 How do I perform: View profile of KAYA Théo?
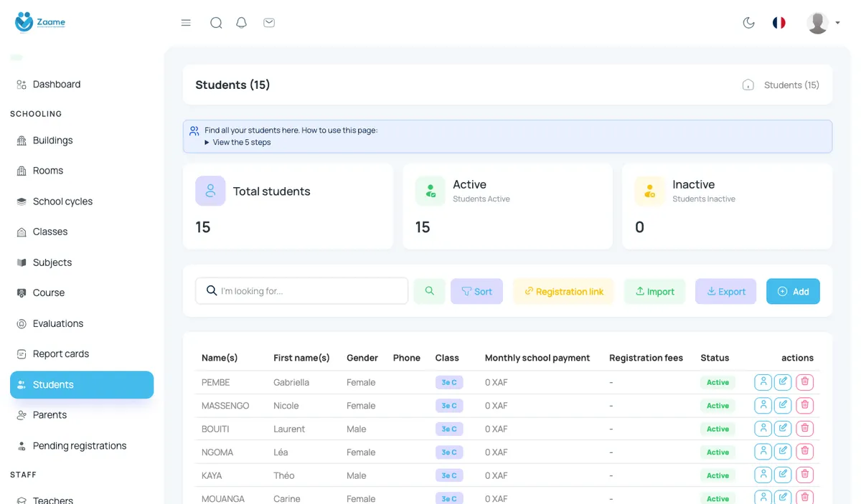click(763, 475)
